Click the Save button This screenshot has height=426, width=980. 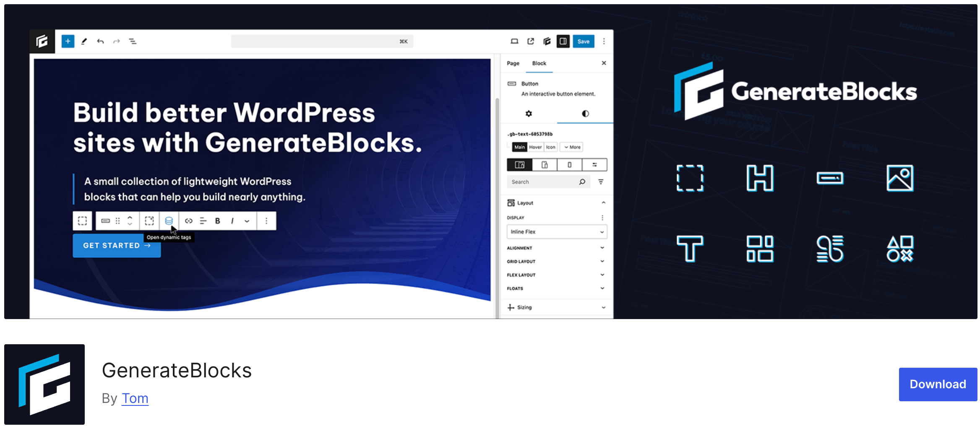[x=584, y=41]
